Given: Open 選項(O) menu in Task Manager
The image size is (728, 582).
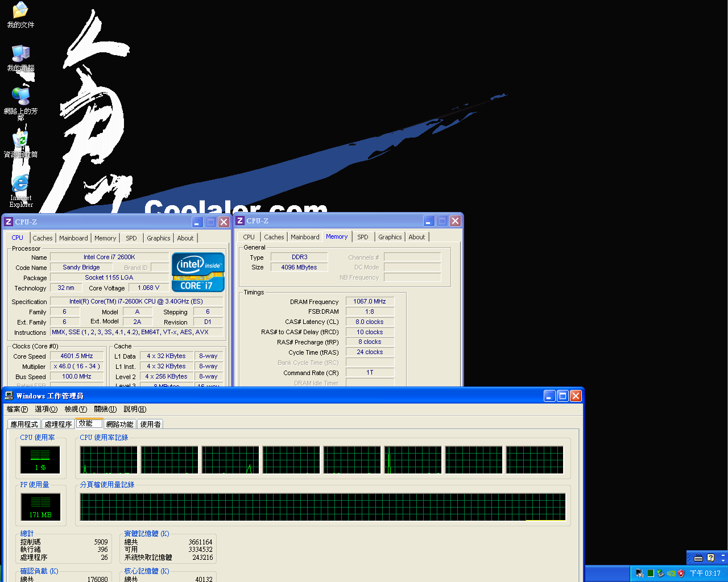Looking at the screenshot, I should click(x=46, y=409).
